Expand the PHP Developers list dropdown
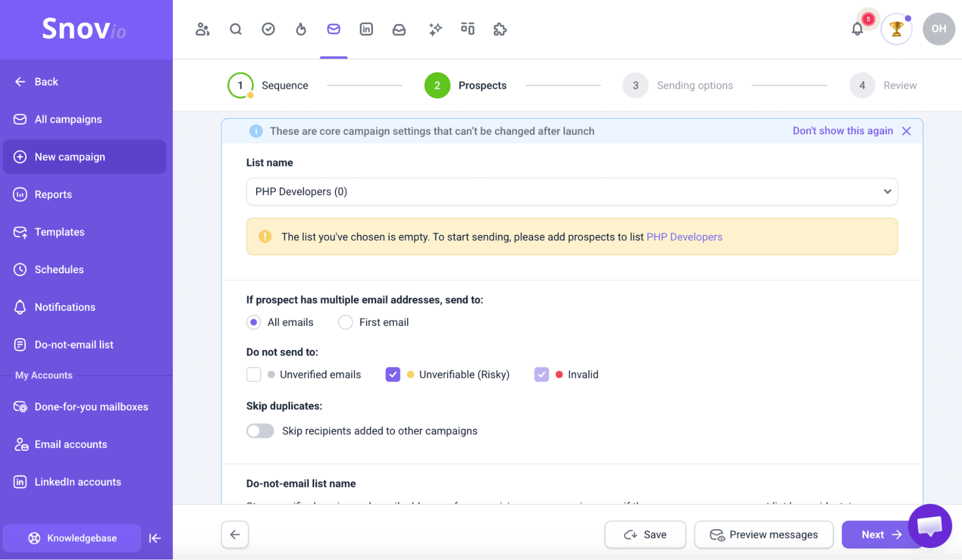962x560 pixels. [x=572, y=191]
